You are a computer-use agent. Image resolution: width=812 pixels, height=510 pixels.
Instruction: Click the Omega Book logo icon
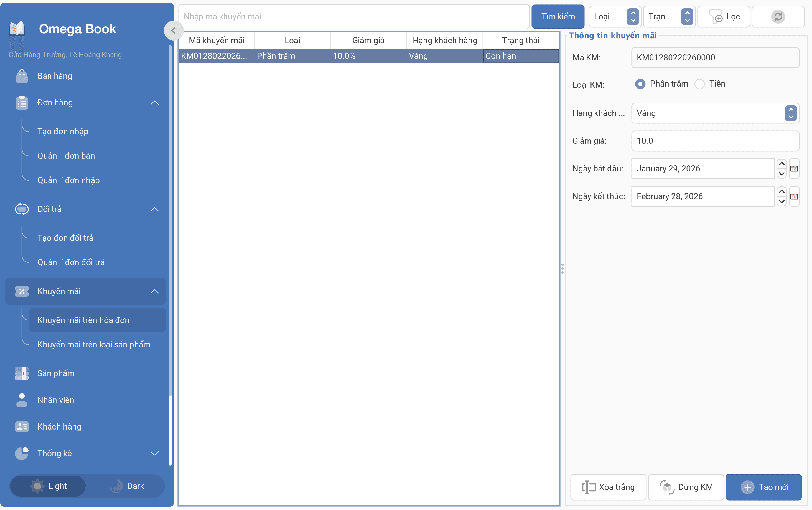[17, 29]
